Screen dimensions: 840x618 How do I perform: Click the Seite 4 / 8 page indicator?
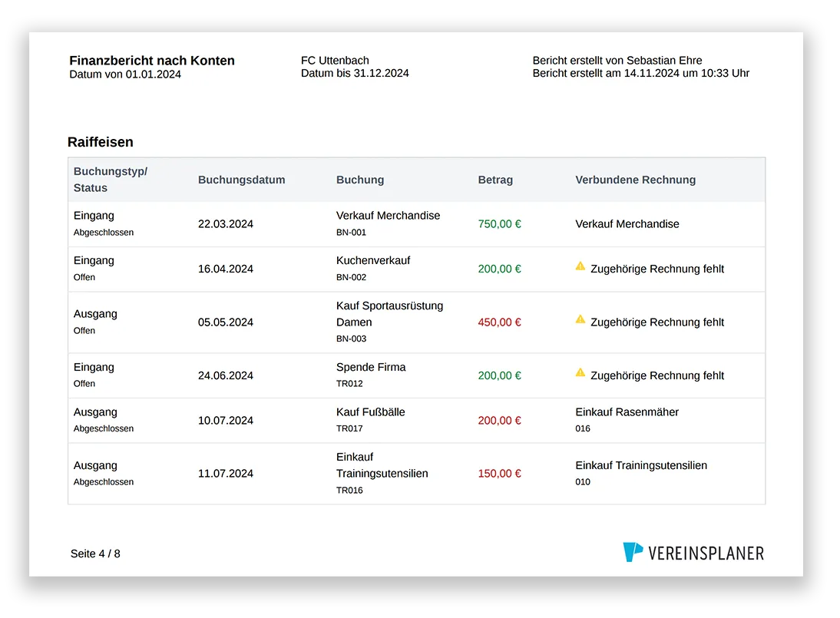pyautogui.click(x=95, y=554)
